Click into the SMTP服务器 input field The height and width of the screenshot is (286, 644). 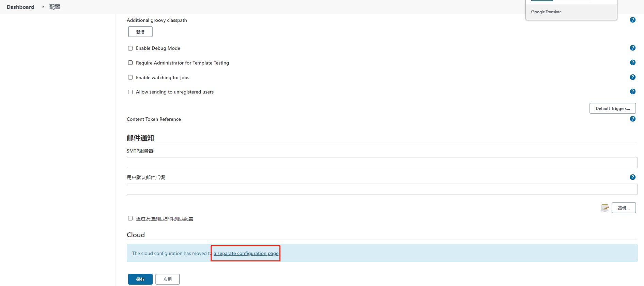(382, 162)
